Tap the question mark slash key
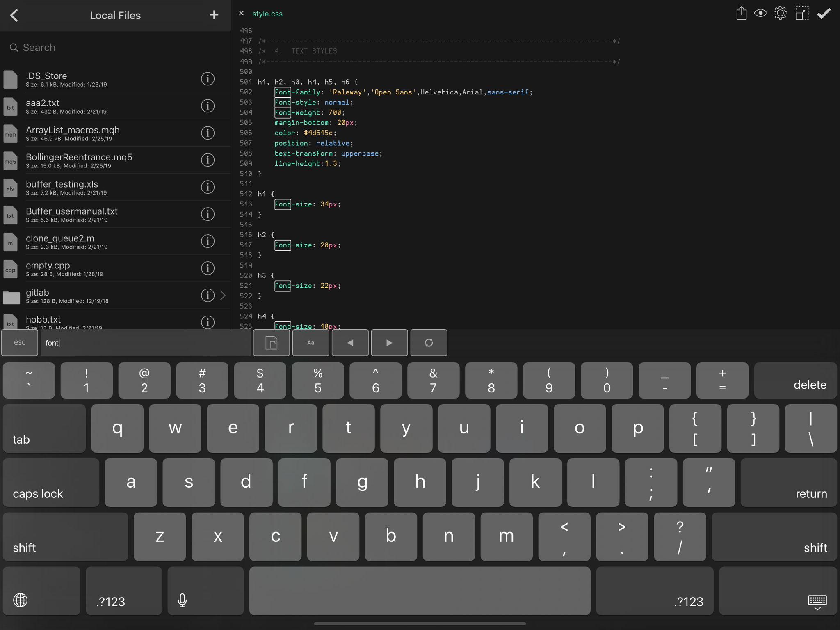 point(680,537)
